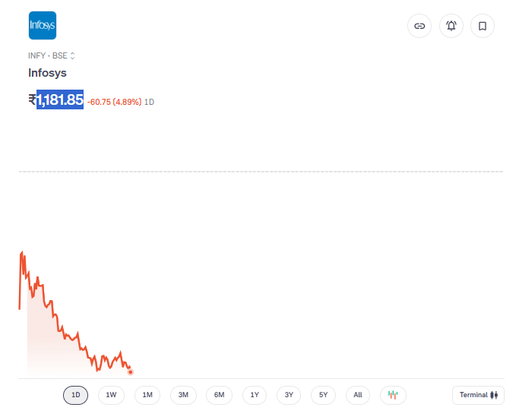Image resolution: width=519 pixels, height=420 pixels.
Task: Click the latest price dot on chart
Action: [131, 371]
